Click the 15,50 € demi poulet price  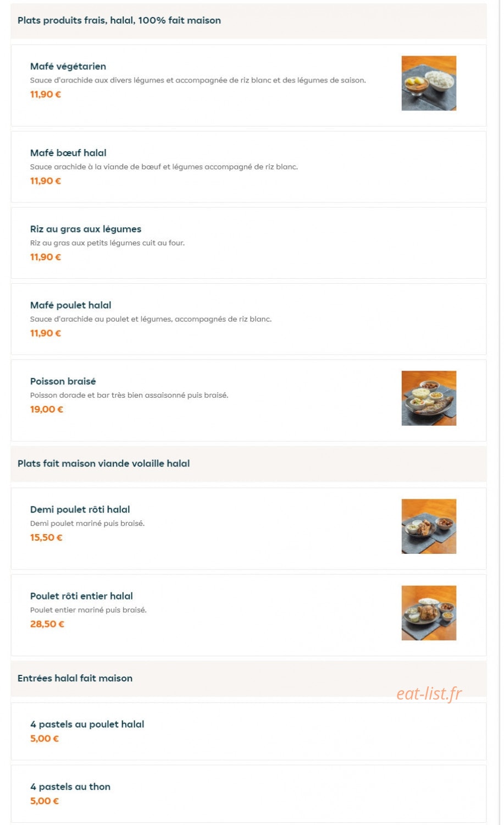click(46, 537)
